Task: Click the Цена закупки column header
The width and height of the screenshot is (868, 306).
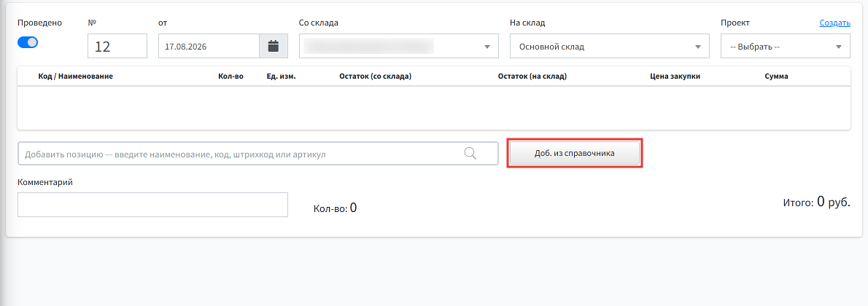Action: pos(675,76)
